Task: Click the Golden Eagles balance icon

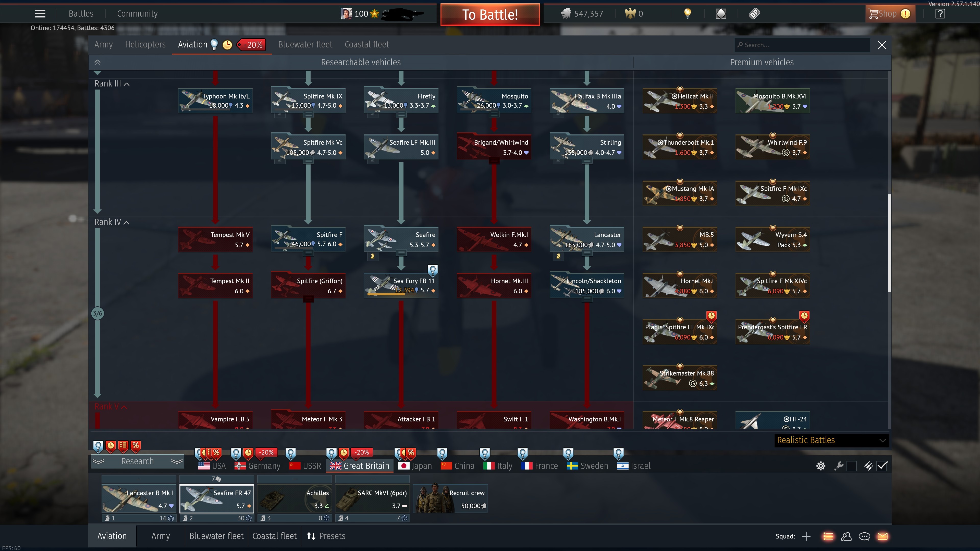Action: pos(630,14)
